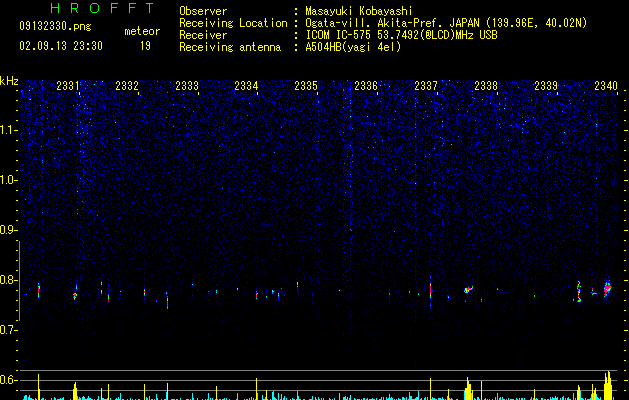Click the 2337 time marker
629x400 pixels.
pos(426,86)
